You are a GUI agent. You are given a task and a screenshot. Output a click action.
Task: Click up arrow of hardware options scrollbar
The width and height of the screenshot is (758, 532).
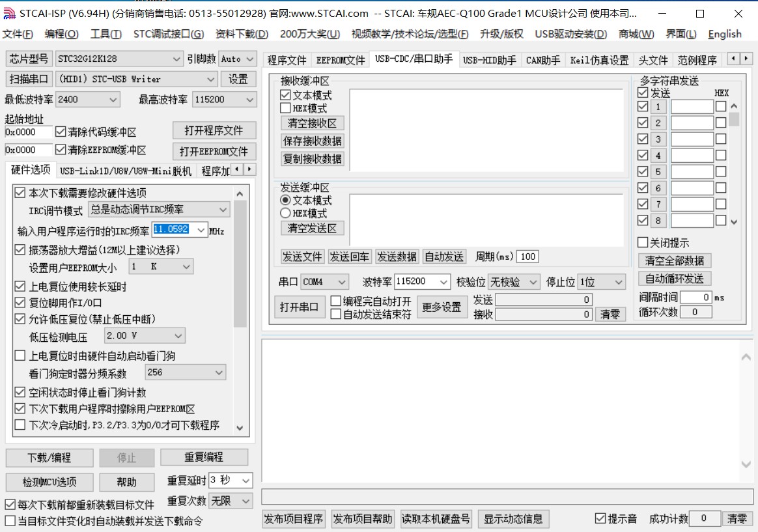coord(240,194)
